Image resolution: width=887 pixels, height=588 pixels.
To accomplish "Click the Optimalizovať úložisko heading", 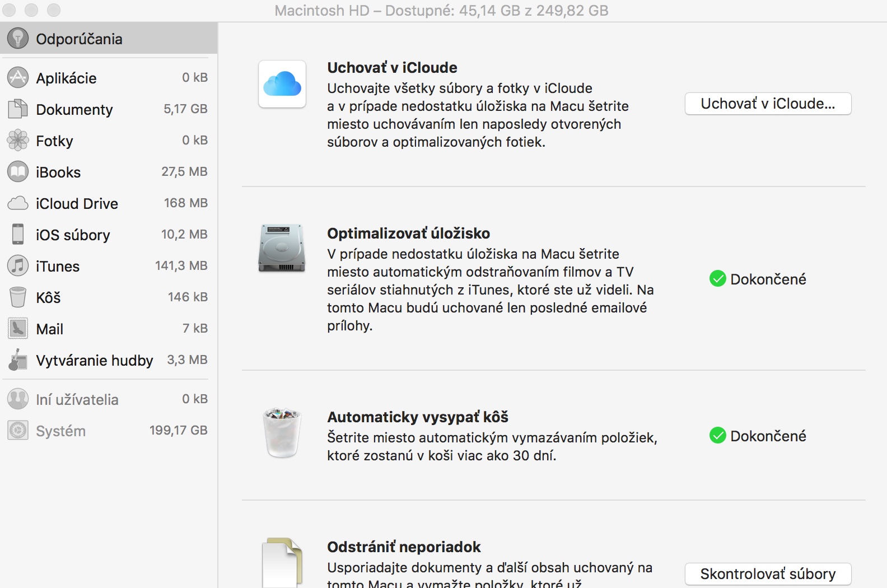I will (409, 234).
